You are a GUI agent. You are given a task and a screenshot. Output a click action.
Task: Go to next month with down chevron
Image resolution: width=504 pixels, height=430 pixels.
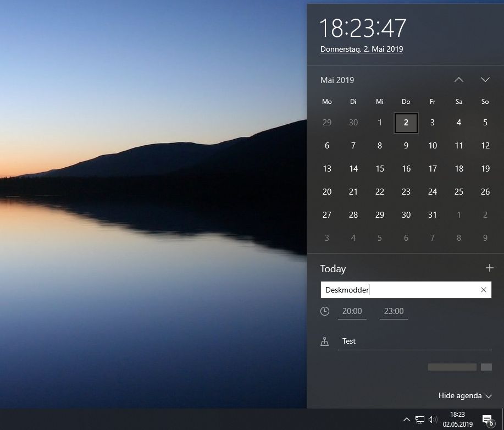point(485,80)
